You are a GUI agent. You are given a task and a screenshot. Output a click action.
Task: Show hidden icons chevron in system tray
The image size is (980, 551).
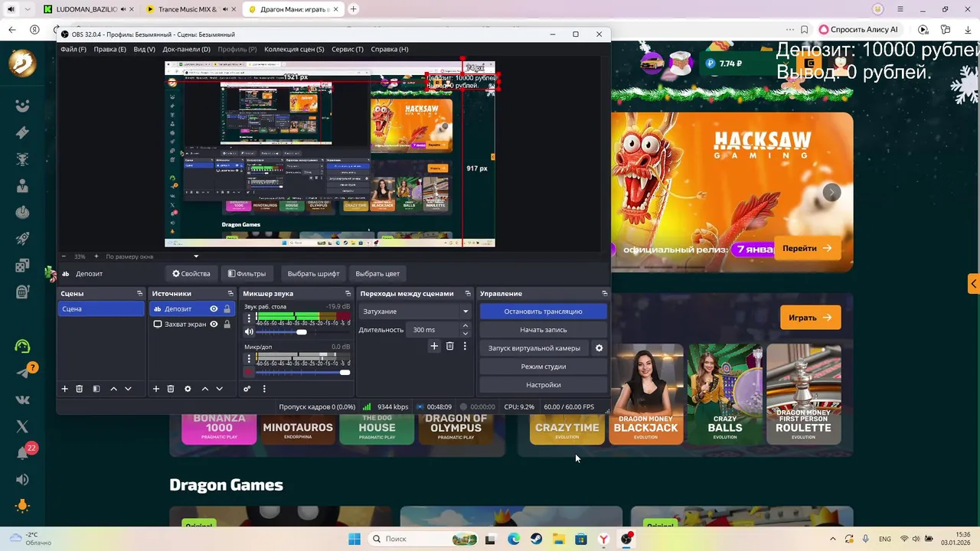tap(833, 539)
